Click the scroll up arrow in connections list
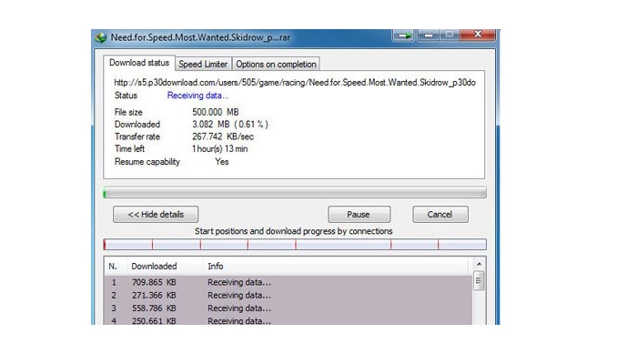Image resolution: width=637 pixels, height=364 pixels. coord(479,264)
